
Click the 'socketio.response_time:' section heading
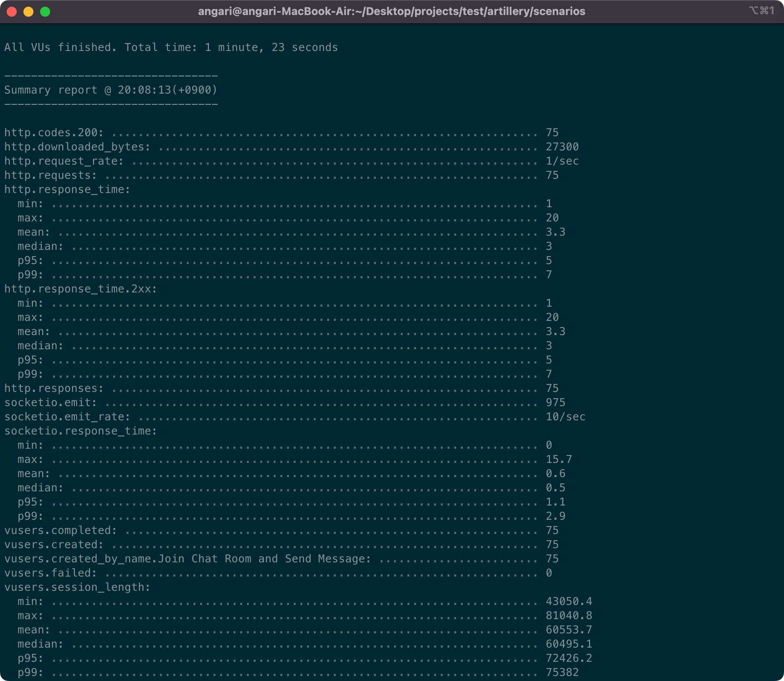coord(81,431)
